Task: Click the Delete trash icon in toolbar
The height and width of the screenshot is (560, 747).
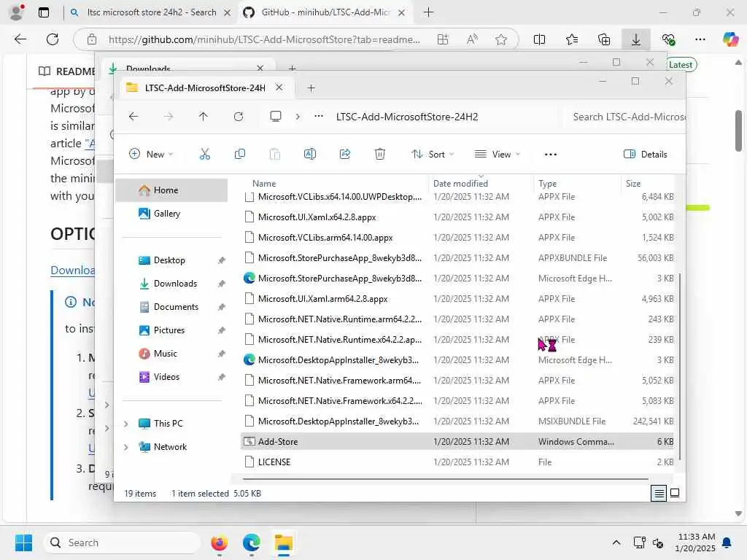Action: pyautogui.click(x=379, y=155)
